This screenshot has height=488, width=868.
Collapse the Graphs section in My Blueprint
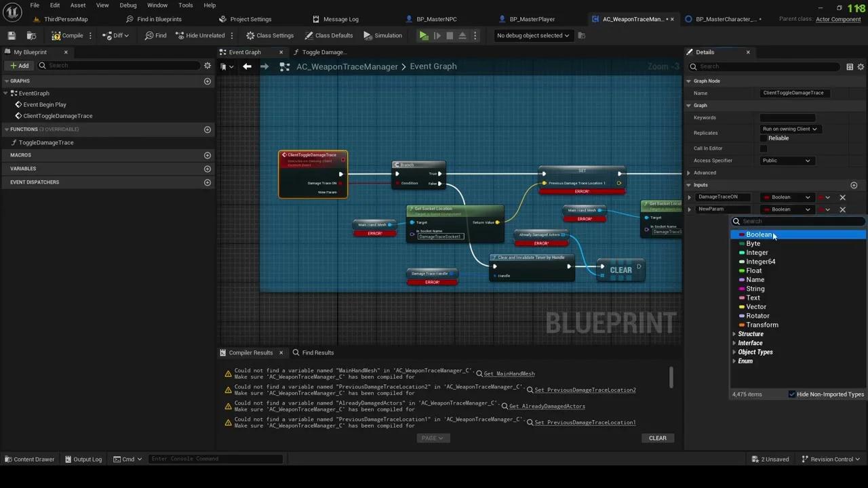point(5,81)
